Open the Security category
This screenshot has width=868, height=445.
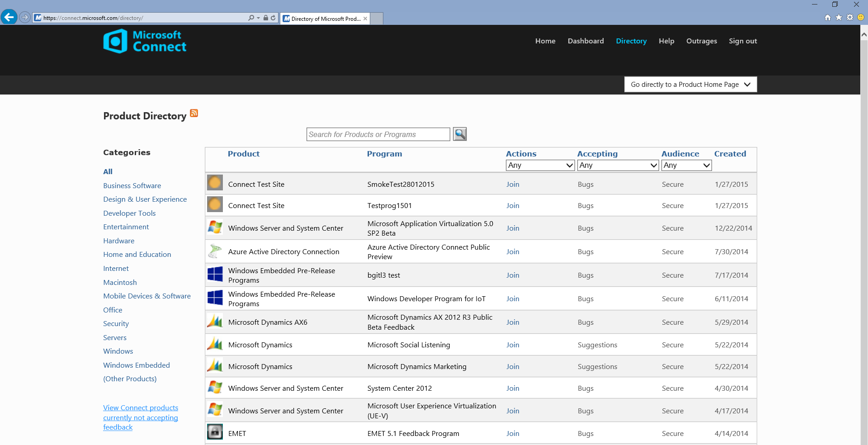[116, 324]
